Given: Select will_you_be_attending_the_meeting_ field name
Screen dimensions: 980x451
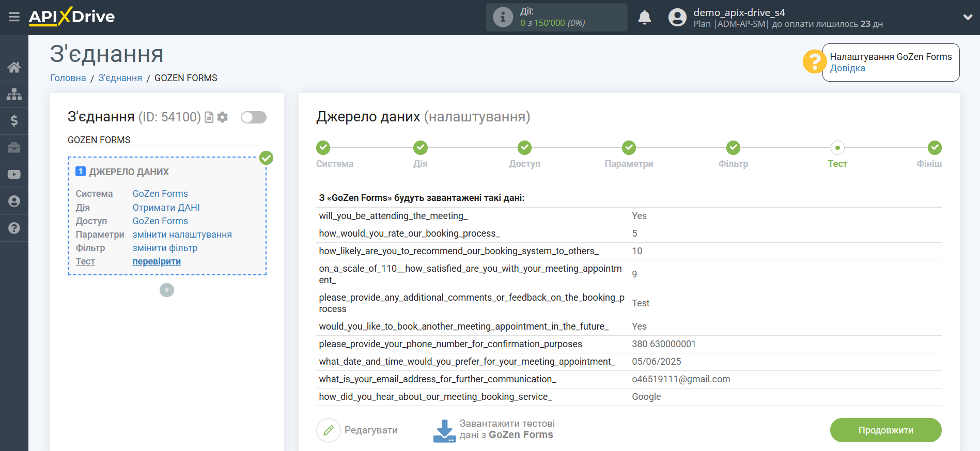Looking at the screenshot, I should pos(393,216).
